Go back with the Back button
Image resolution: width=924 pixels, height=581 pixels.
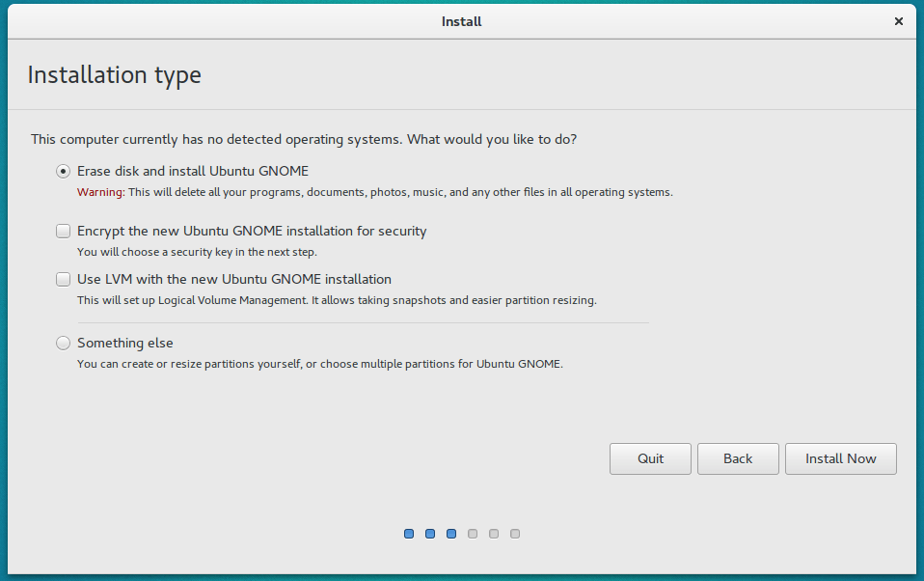point(738,458)
